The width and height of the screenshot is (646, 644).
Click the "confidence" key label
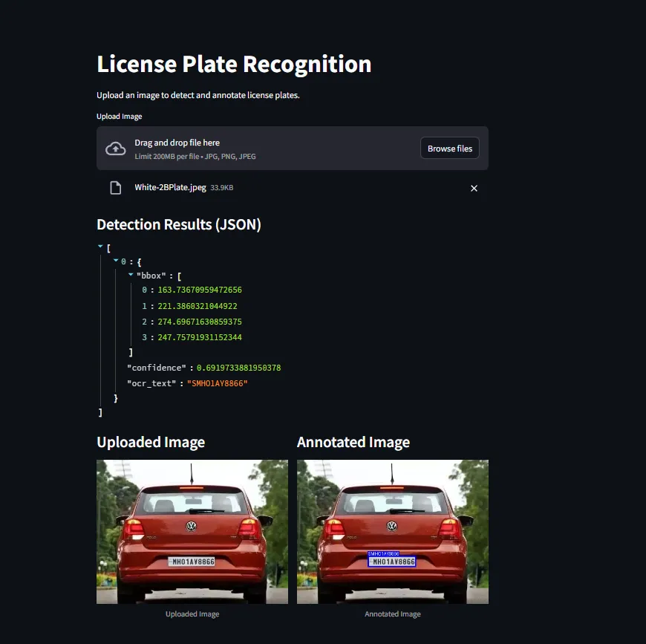157,368
